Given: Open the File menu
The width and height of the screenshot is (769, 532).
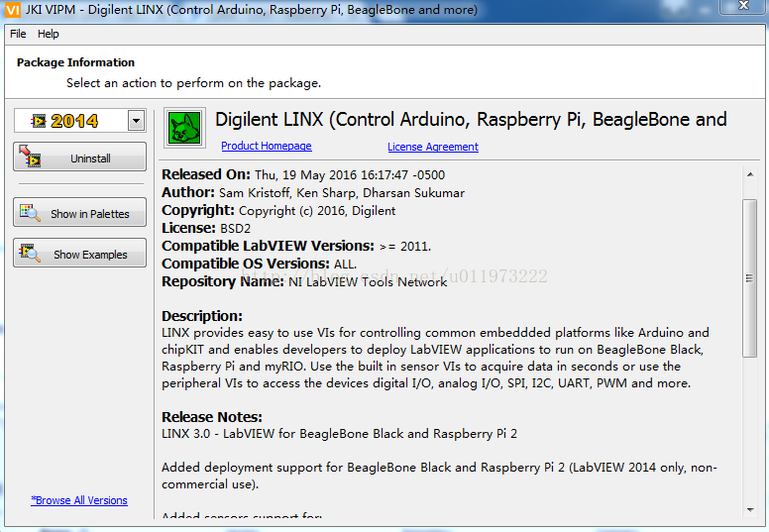Looking at the screenshot, I should tap(18, 34).
